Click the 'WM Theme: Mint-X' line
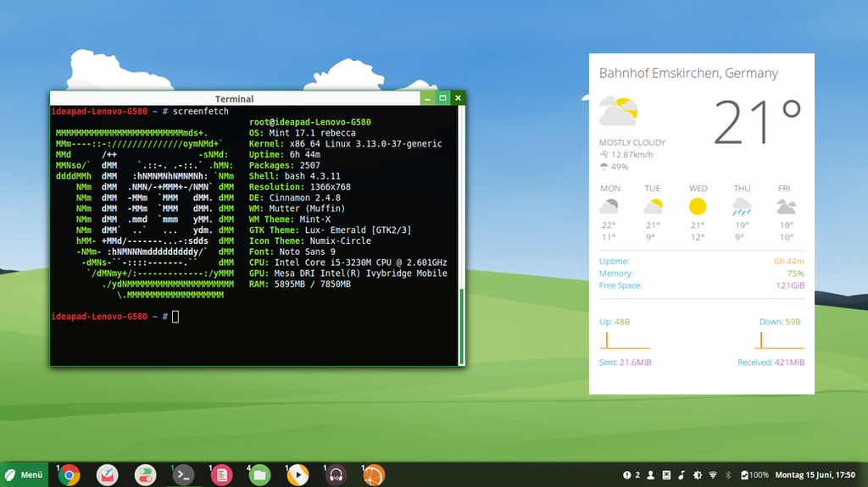This screenshot has height=487, width=868. tap(290, 219)
